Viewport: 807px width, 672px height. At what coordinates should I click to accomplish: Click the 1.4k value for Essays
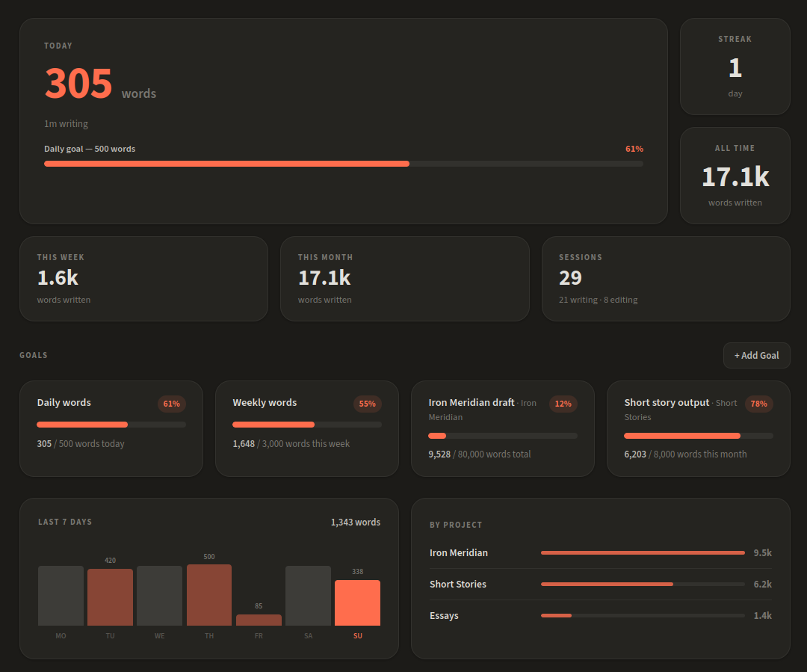[x=763, y=615]
